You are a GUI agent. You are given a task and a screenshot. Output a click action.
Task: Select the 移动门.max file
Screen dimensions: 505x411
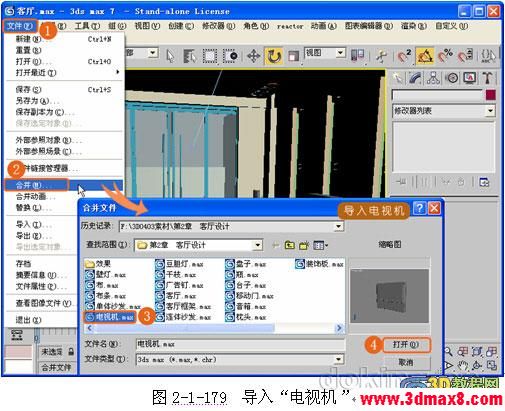249,296
